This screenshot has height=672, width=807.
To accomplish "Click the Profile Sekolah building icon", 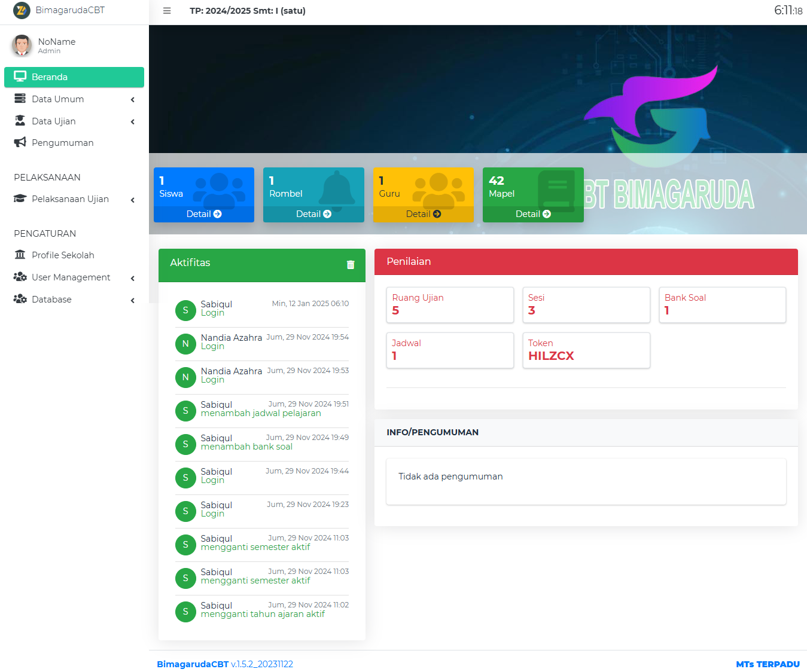I will [x=20, y=255].
